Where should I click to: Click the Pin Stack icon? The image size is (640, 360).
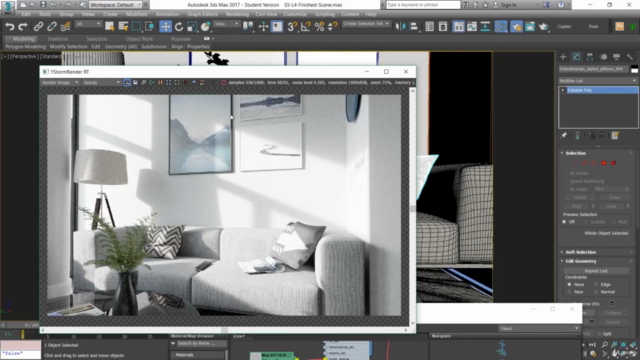pos(564,136)
